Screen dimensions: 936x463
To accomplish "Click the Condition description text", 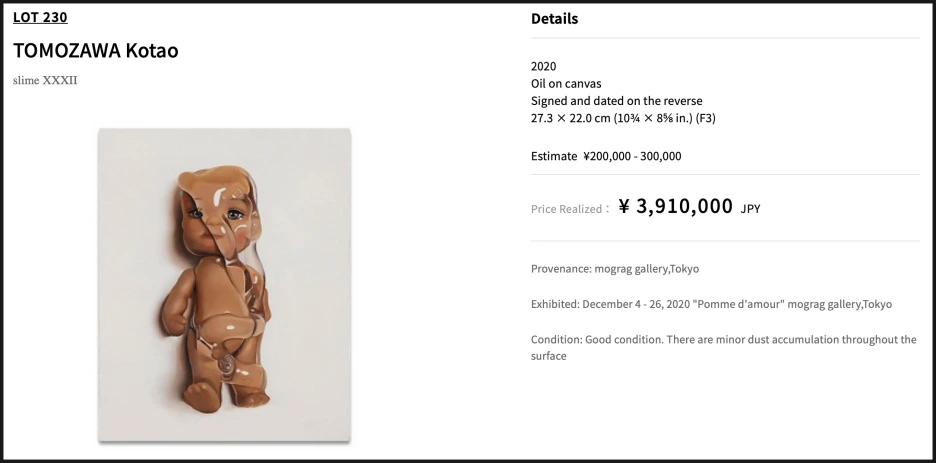I will pos(723,348).
